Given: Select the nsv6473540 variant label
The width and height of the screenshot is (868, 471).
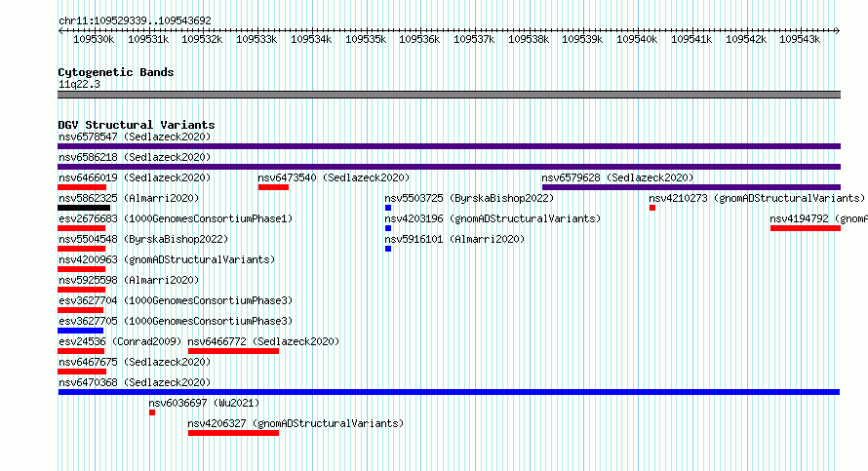Looking at the screenshot, I should pos(334,177).
